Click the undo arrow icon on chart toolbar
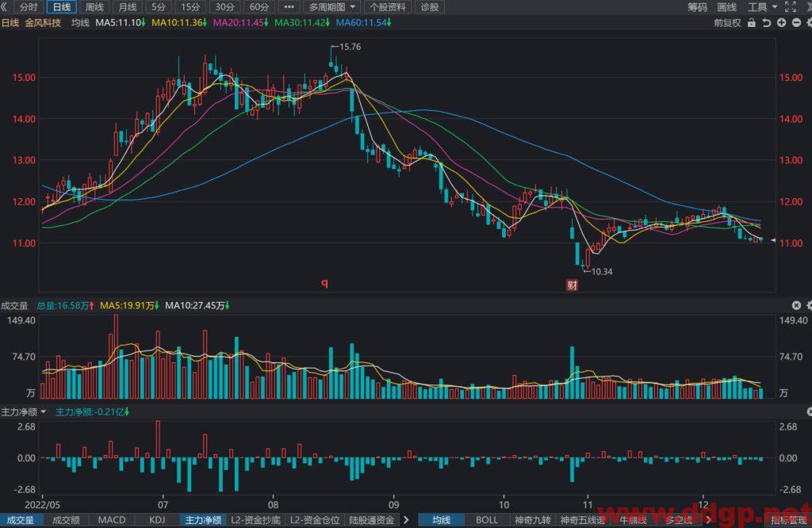The image size is (812, 528). (767, 23)
